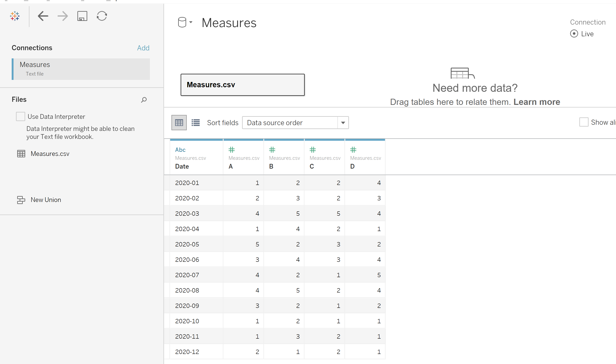Switch to metadata list view icon
616x364 pixels.
point(195,123)
